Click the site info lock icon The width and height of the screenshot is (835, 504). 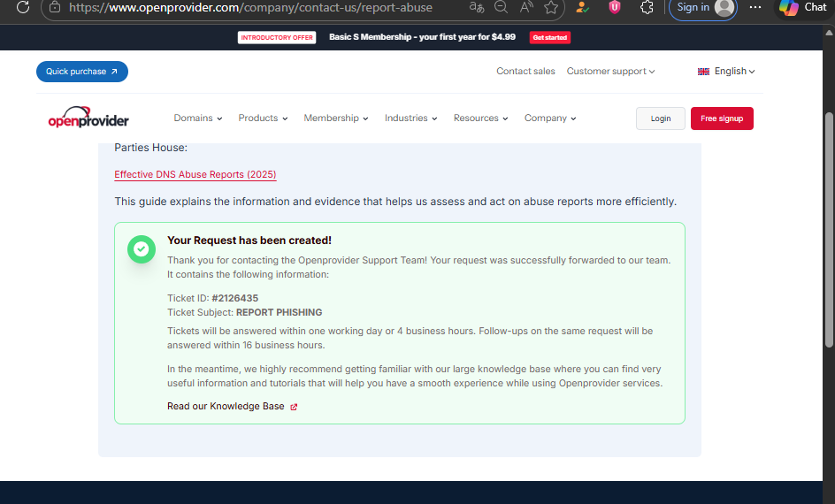pos(54,7)
